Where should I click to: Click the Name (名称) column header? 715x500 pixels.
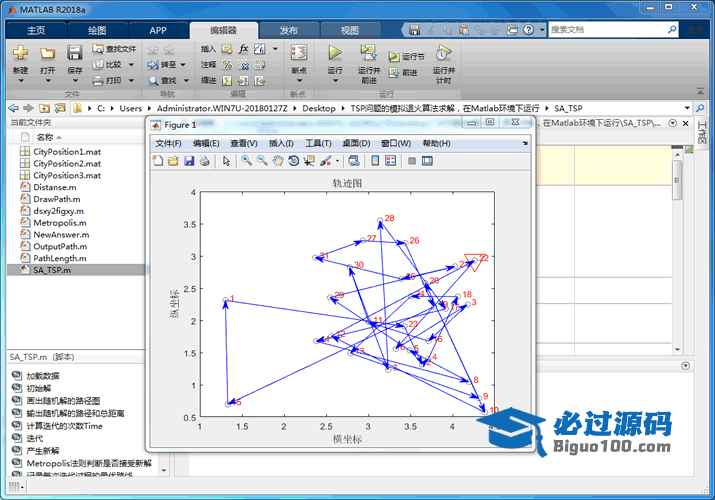pos(45,137)
